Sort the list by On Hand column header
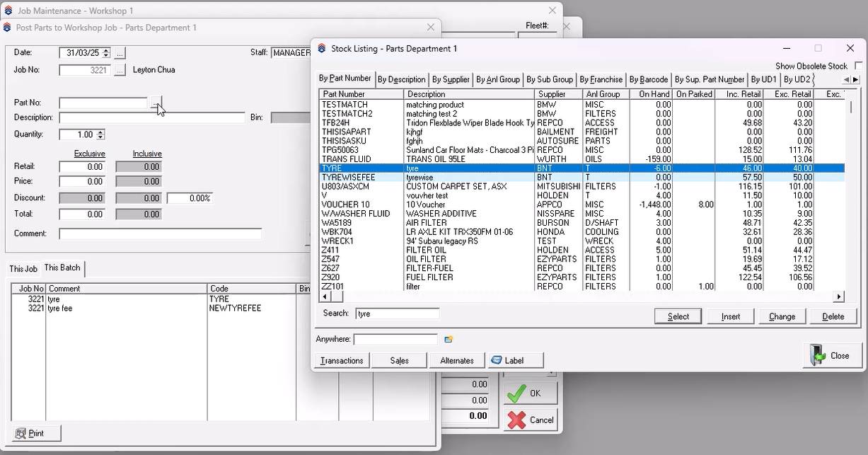868x455 pixels. pos(651,94)
